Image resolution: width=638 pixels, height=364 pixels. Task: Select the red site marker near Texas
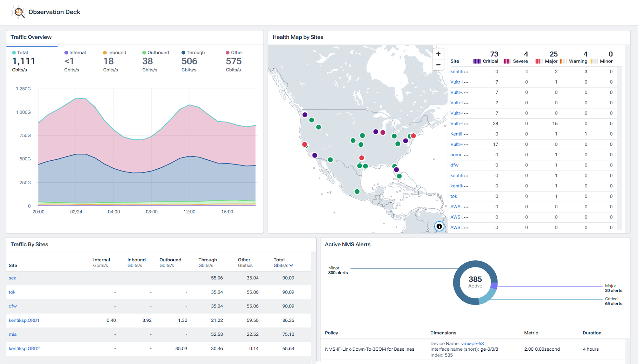361,157
